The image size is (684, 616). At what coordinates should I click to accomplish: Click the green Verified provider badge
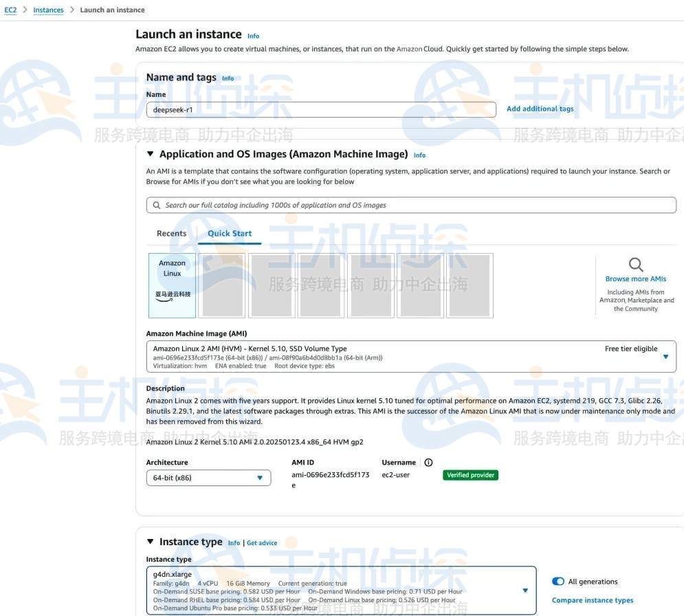tap(470, 474)
